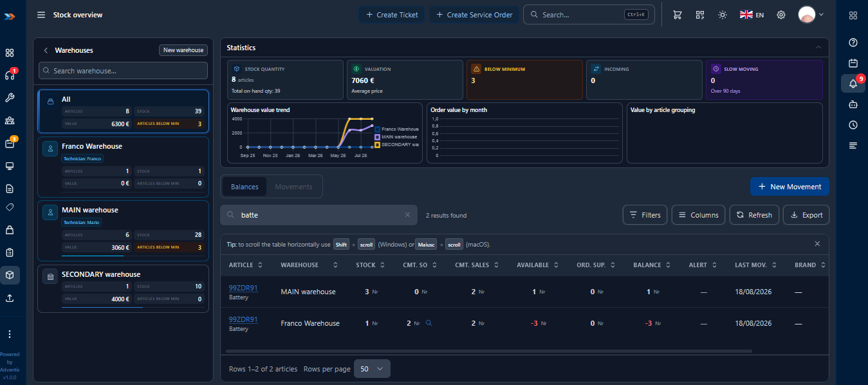
Task: Open the robot assistant icon in right sidebar
Action: click(x=853, y=104)
